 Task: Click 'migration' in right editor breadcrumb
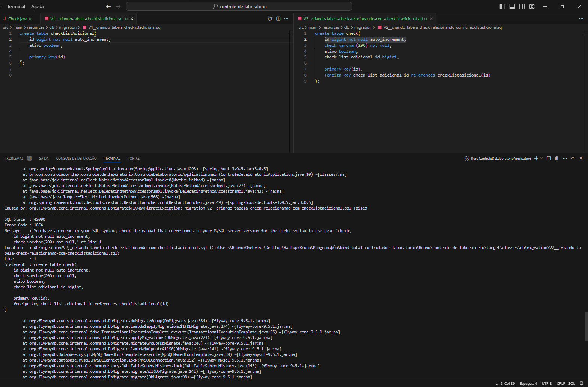pyautogui.click(x=363, y=27)
